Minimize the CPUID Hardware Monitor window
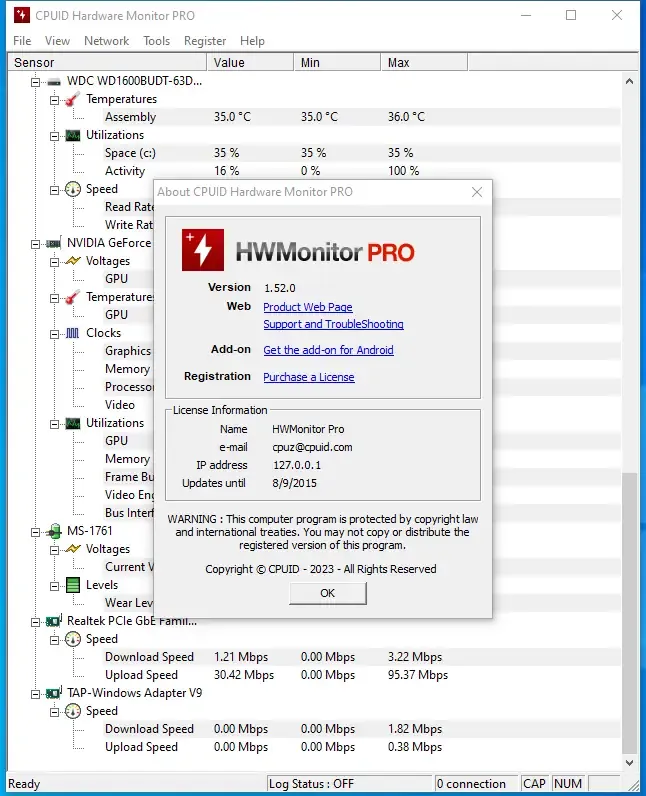 click(x=526, y=15)
